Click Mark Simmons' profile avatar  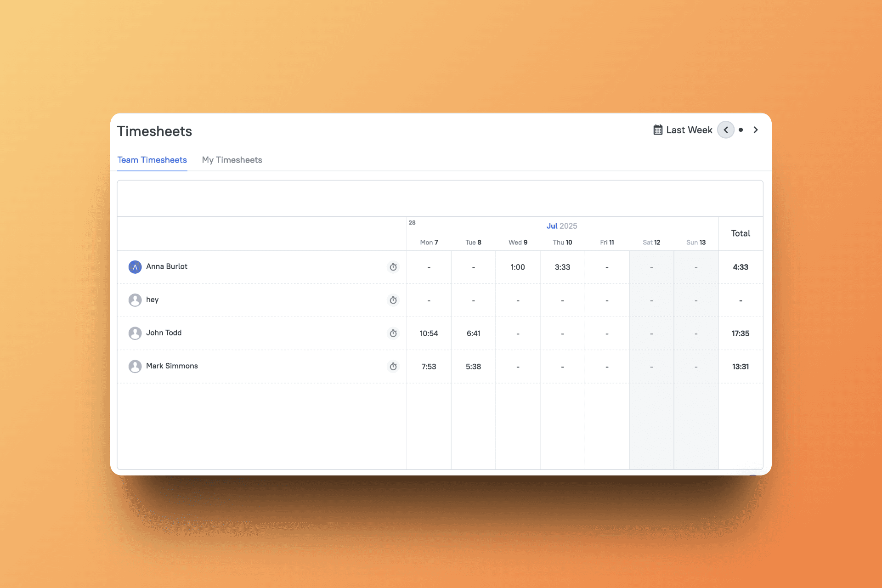point(135,366)
